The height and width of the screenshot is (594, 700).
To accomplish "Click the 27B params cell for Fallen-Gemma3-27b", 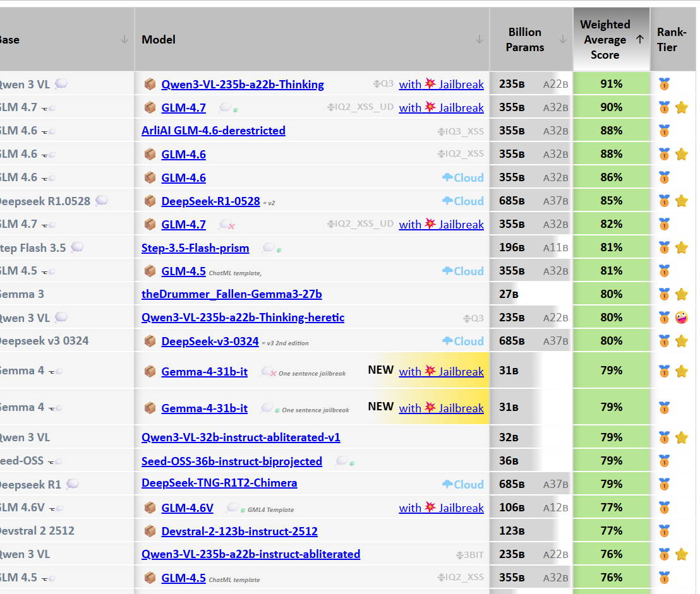I will point(531,294).
